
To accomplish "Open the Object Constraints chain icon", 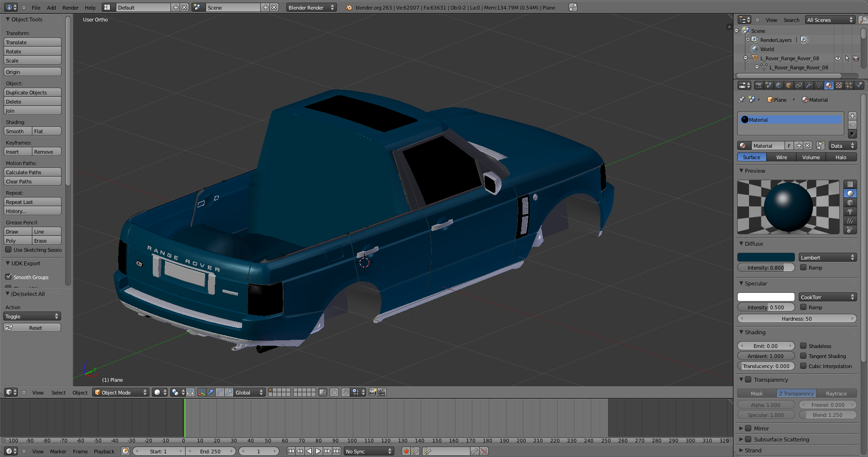I will (x=799, y=85).
